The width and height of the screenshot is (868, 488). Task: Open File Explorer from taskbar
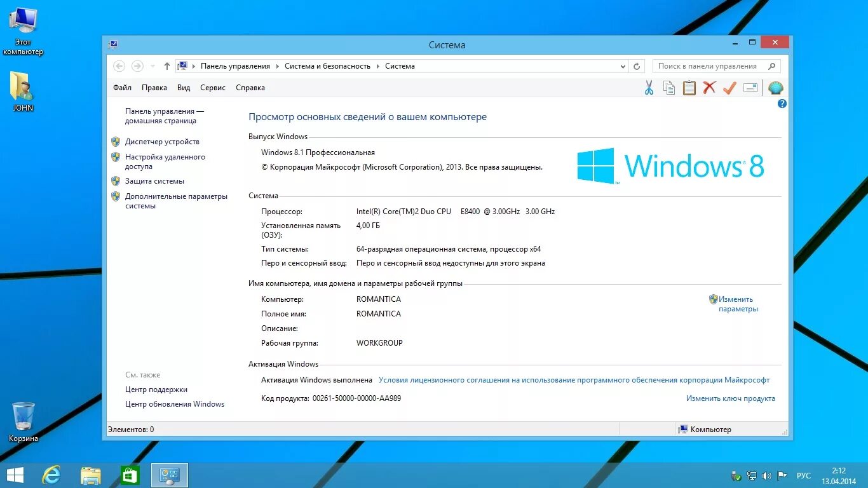coord(91,475)
